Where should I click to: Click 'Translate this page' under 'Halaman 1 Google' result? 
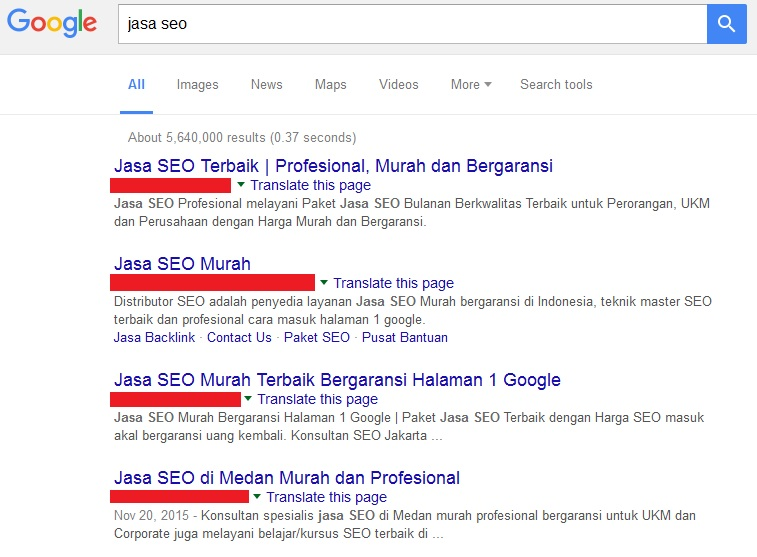318,400
